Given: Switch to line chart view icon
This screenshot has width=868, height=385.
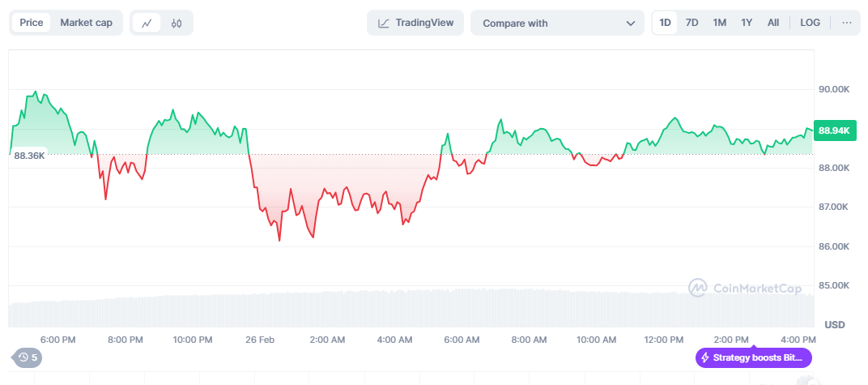Looking at the screenshot, I should (147, 23).
